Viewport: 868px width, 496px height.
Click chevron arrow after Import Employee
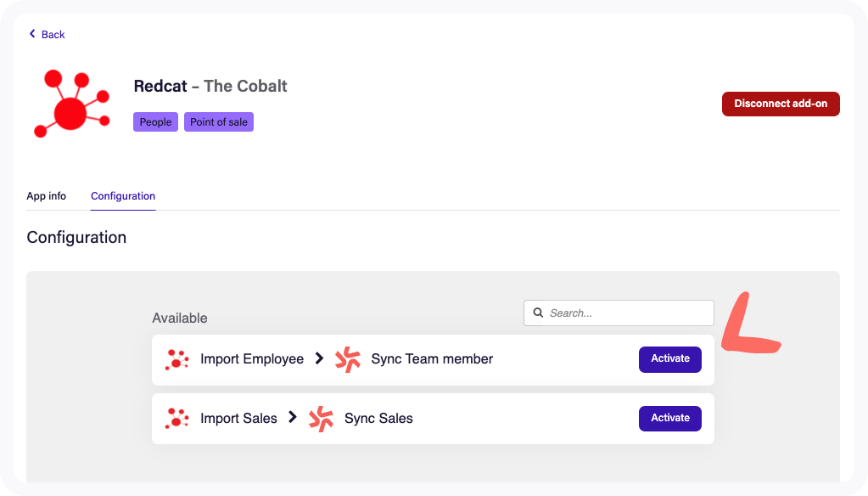[319, 358]
